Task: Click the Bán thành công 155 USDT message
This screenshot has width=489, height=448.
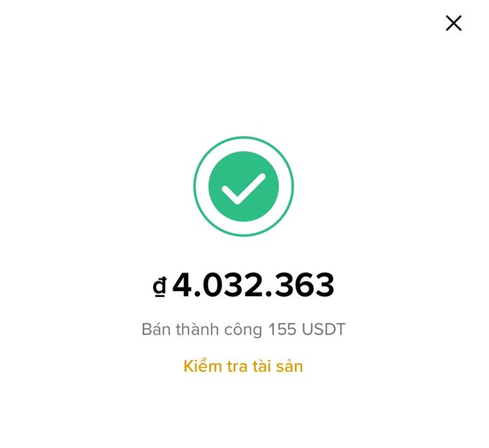Action: tap(243, 329)
